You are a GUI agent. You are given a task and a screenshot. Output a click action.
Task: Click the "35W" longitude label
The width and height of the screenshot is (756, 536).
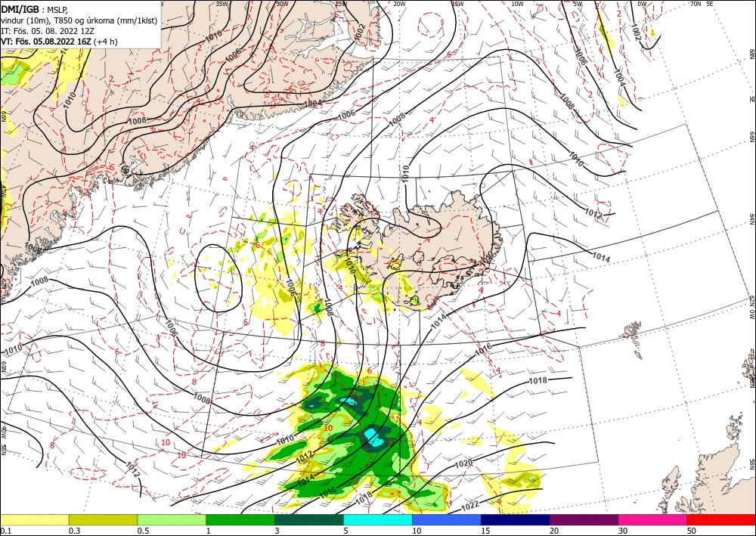coord(222,4)
